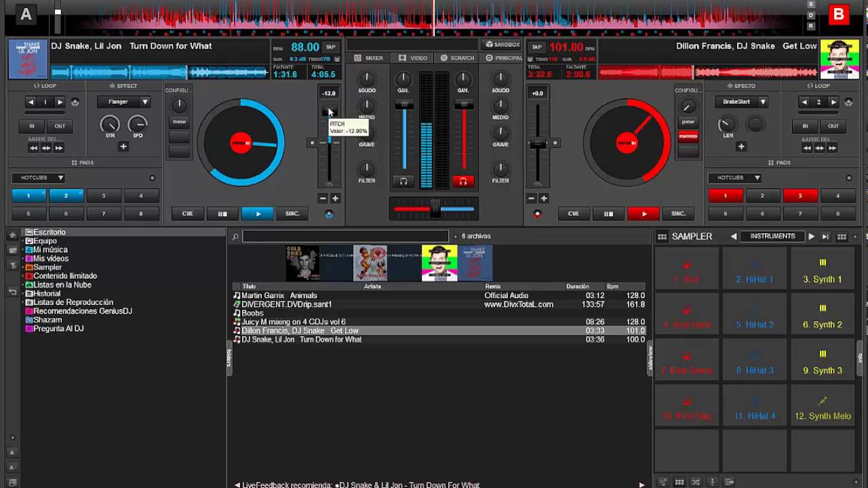Click the red record icon below deck B pitch
The image size is (868, 488).
point(538,214)
